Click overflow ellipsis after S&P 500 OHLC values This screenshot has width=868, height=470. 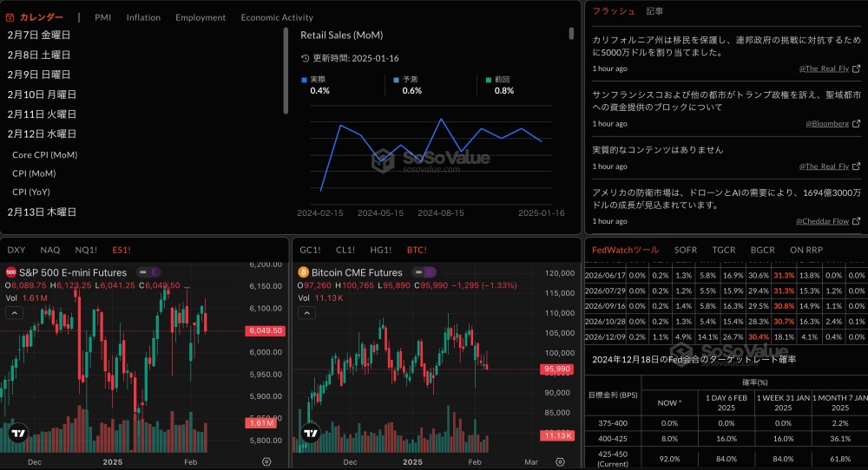[x=187, y=286]
